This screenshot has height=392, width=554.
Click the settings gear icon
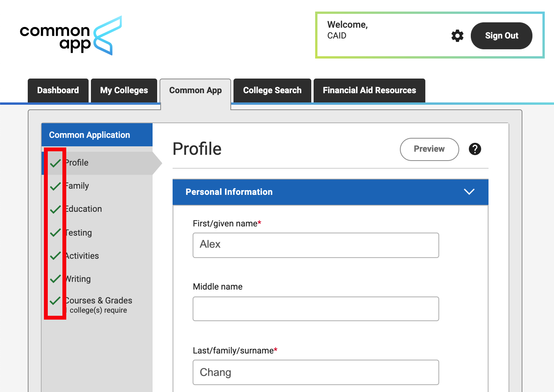point(457,36)
